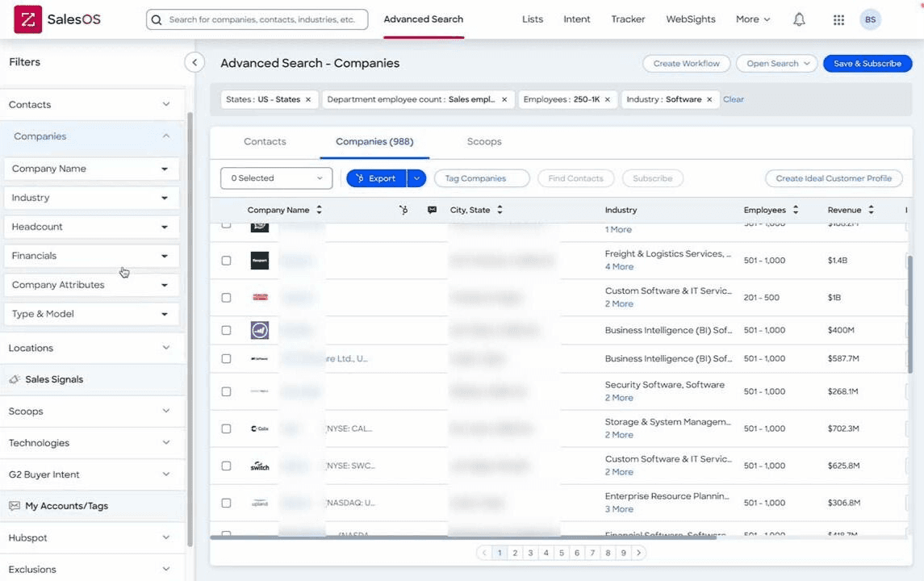Check the row with $400M revenue

point(226,330)
